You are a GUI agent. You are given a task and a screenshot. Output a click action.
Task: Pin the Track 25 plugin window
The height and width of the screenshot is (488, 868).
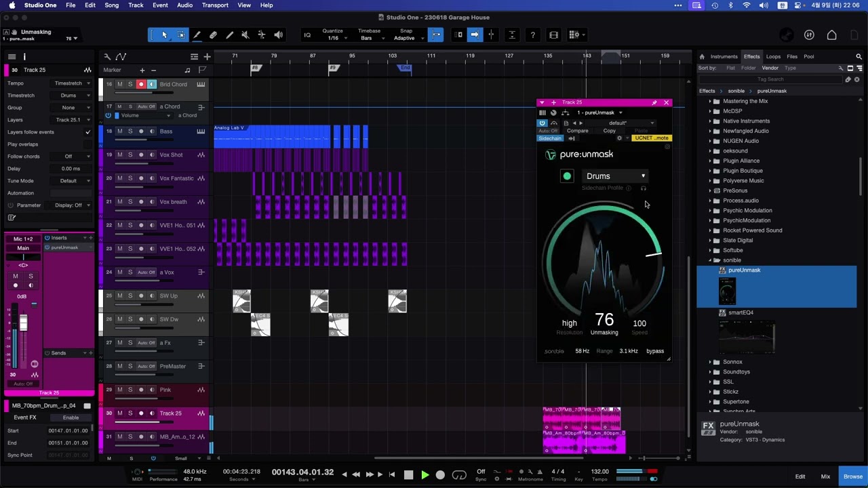click(x=654, y=103)
